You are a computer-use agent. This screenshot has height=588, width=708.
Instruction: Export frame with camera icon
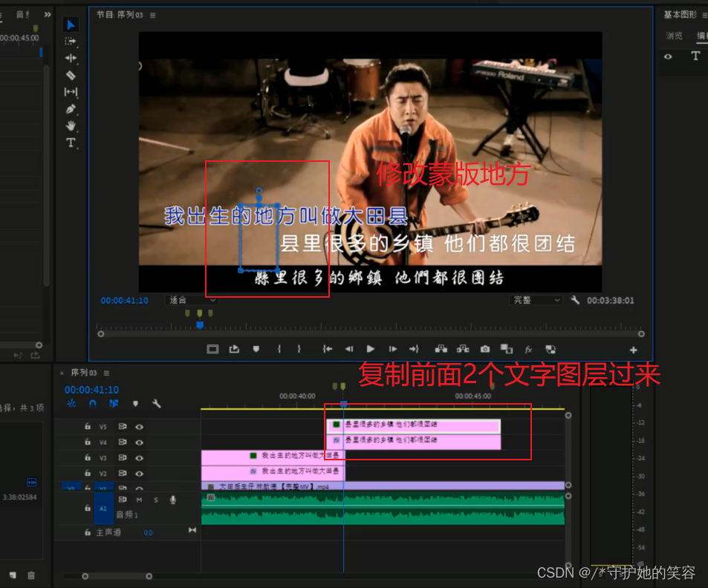485,349
